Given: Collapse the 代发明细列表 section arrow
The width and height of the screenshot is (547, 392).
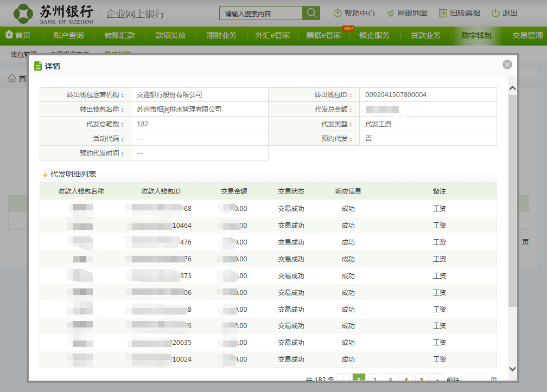Looking at the screenshot, I should point(45,175).
